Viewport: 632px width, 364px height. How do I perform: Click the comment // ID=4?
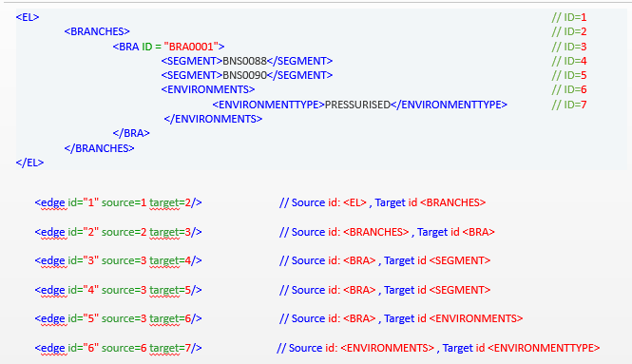pos(569,61)
